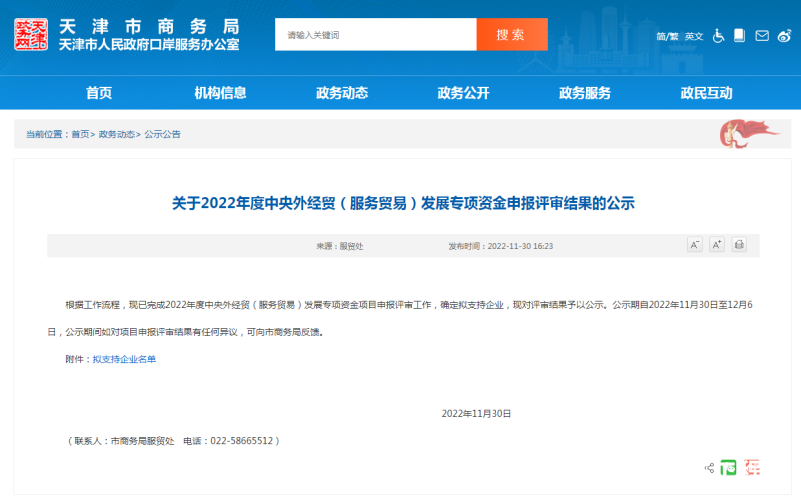
Task: Switch to 英文 English version
Action: coord(693,37)
